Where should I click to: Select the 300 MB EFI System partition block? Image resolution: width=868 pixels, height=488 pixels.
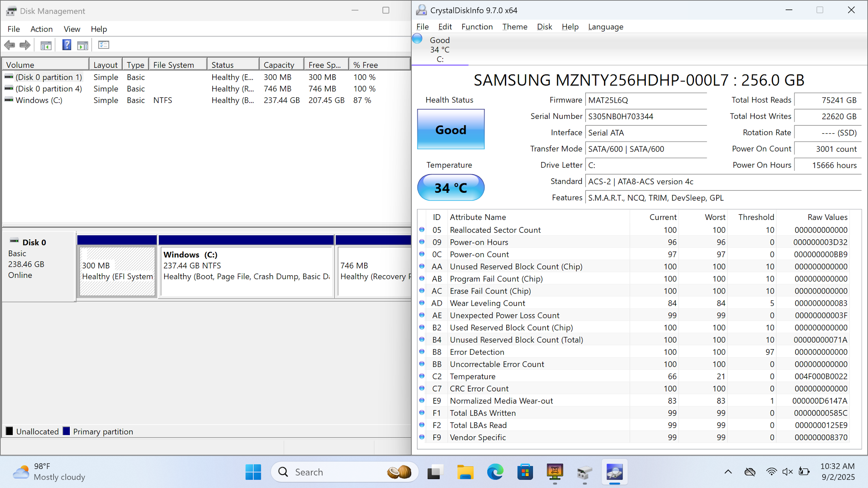coord(117,271)
